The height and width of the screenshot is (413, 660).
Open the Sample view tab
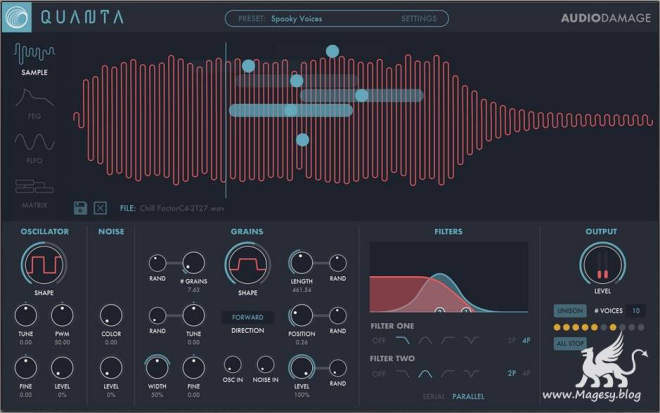(x=34, y=59)
